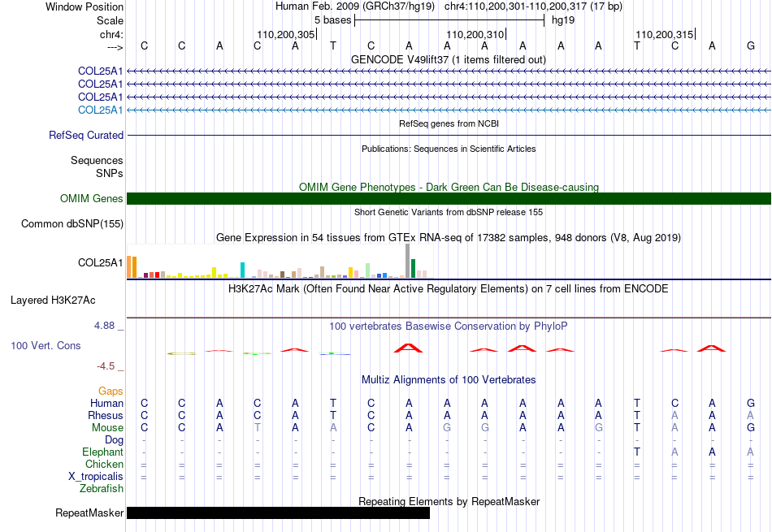Click 'Multiz Alignments of 100 Vertebrates' title
Screen dimensions: 772x532
pos(449,379)
